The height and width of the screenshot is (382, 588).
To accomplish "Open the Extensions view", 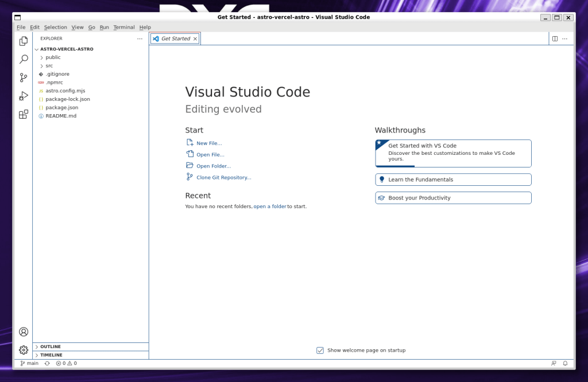I will pyautogui.click(x=24, y=114).
